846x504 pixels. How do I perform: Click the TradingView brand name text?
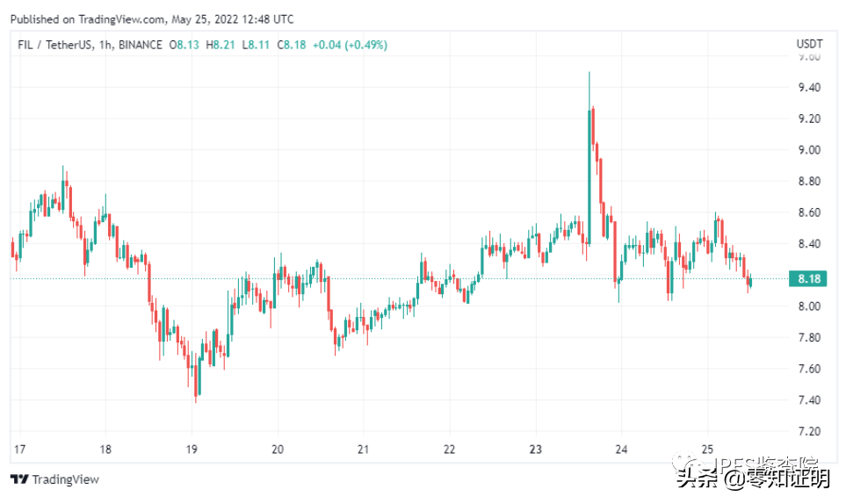coord(65,479)
